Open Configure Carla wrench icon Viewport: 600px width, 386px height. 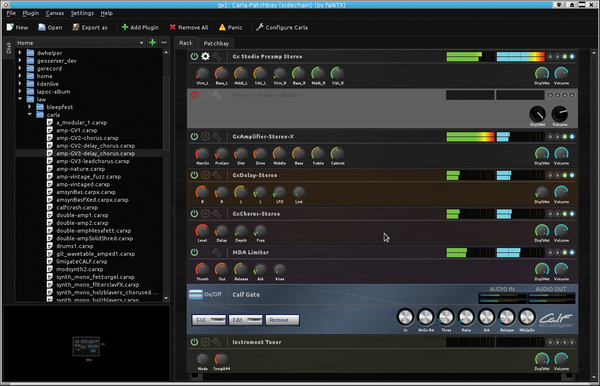pos(260,27)
